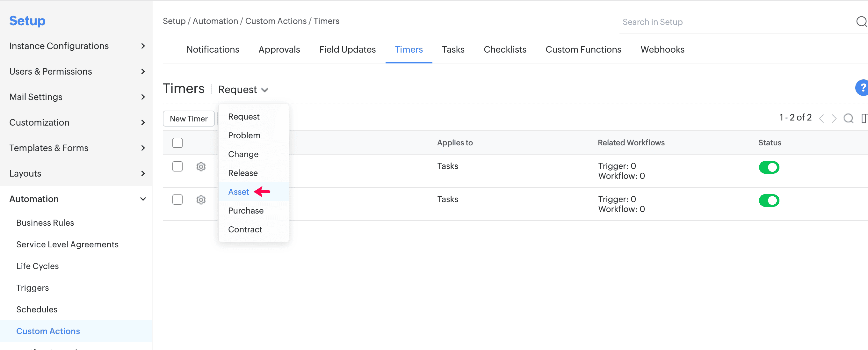Go to next page arrow in pagination

click(x=834, y=118)
